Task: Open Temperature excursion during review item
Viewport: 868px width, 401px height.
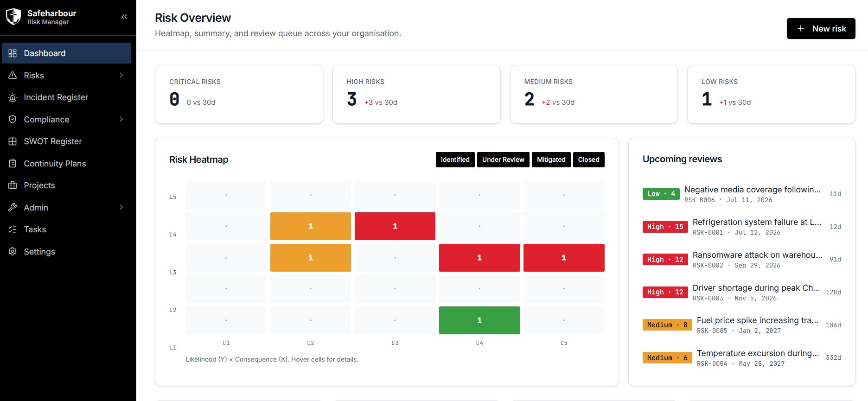Action: (742, 358)
